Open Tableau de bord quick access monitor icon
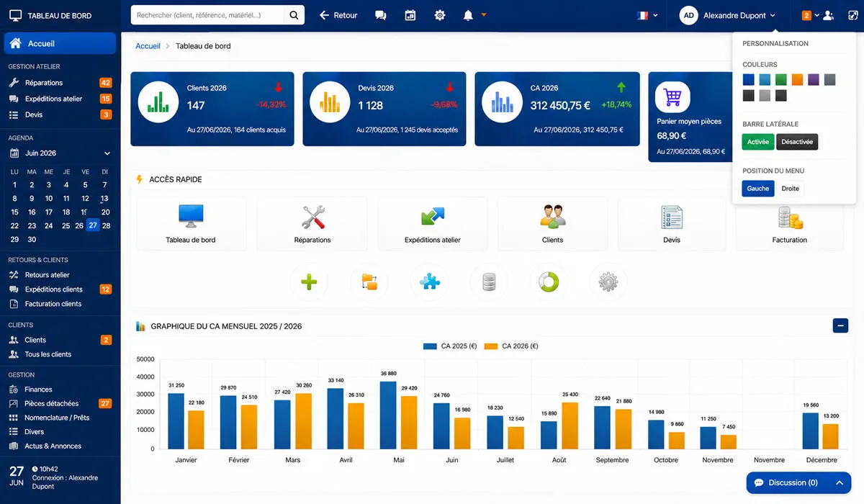864x504 pixels. coord(191,216)
